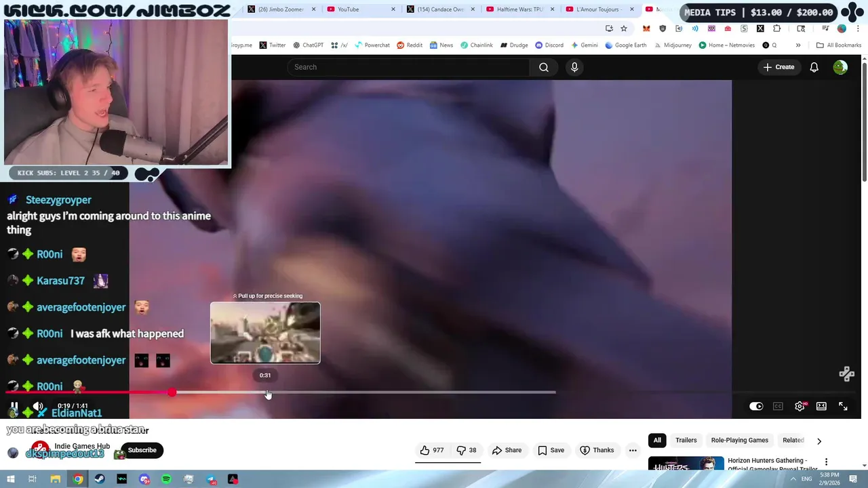868x488 pixels.
Task: Open Horizon Hunters Gathering video options menu
Action: 826,462
